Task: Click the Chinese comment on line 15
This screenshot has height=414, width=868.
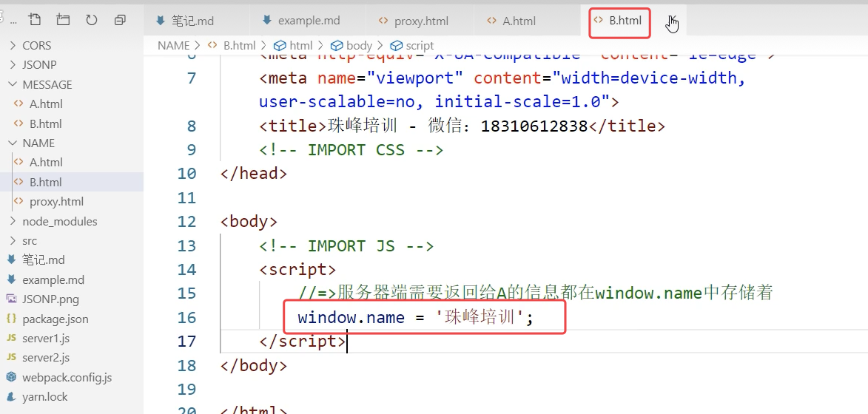Action: [535, 293]
